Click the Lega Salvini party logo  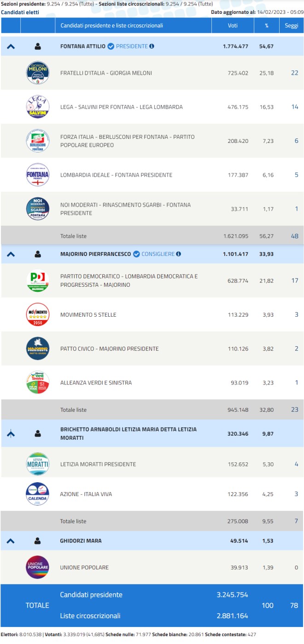coord(38,107)
